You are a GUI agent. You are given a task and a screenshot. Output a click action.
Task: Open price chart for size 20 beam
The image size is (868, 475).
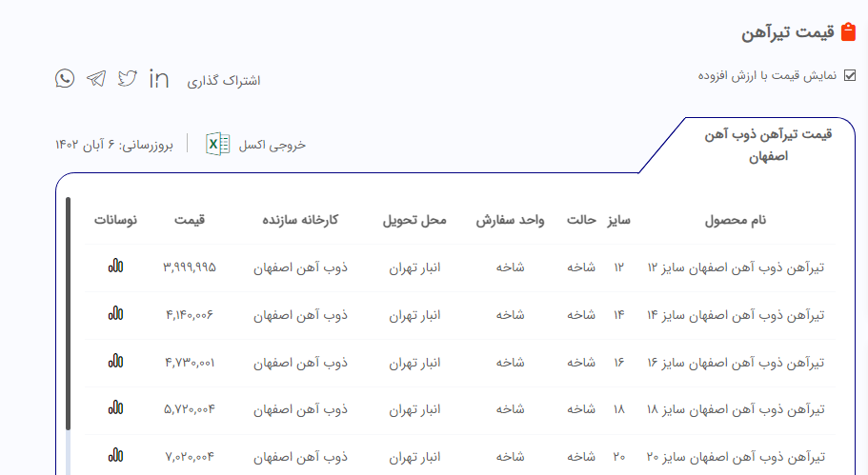pos(115,456)
